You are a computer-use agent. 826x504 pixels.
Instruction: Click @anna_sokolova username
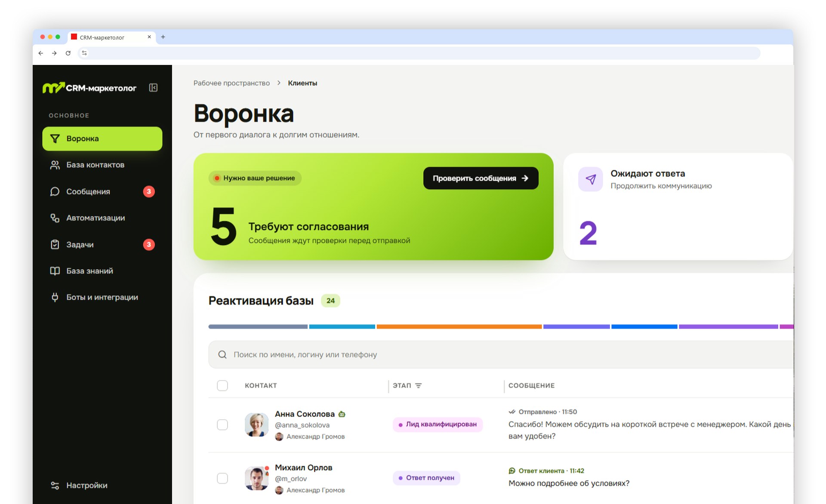[302, 425]
